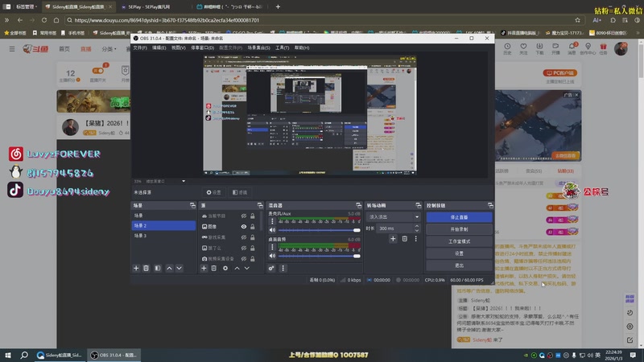644x362 pixels.
Task: Undock the Scenes panel (场景)
Action: 192,205
